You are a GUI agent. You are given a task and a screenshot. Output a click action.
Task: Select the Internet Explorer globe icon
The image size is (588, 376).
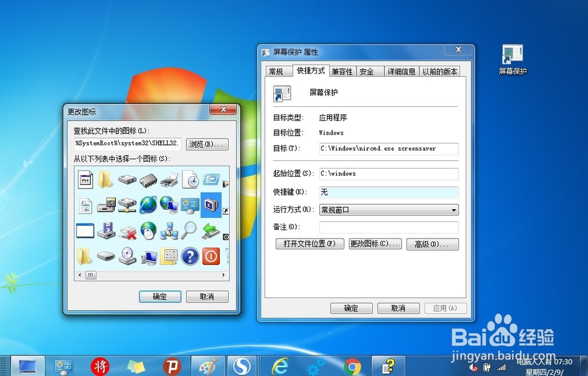[x=148, y=205]
